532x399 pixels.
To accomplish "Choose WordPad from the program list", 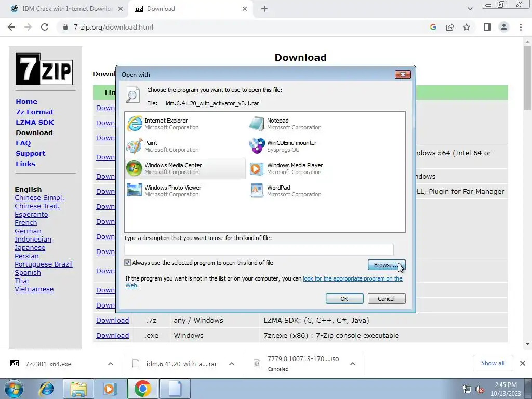I will pyautogui.click(x=308, y=191).
